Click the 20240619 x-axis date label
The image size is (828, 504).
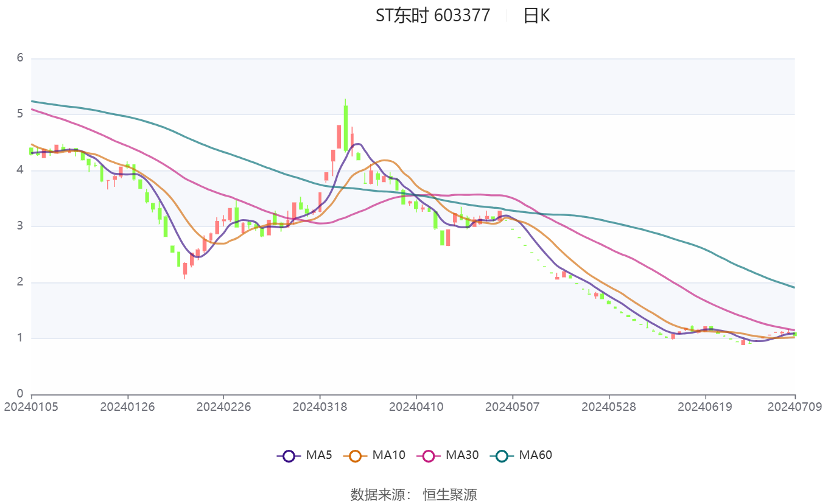tap(705, 407)
